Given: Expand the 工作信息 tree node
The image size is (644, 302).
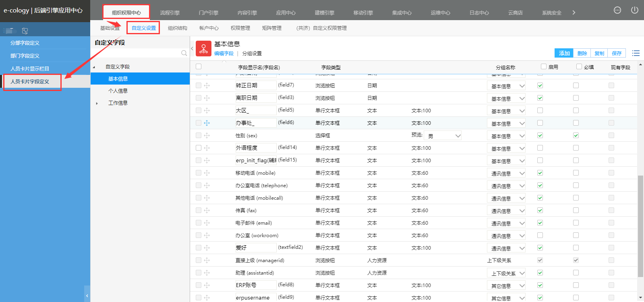Looking at the screenshot, I should tap(97, 103).
